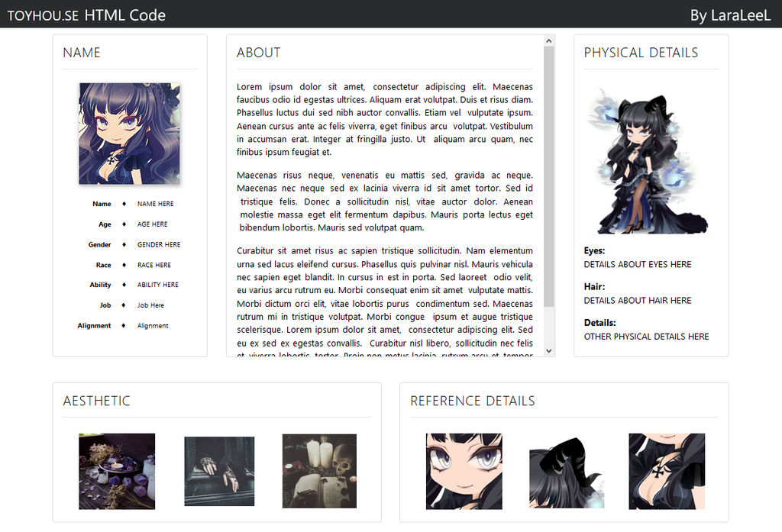Click the By LaraLeeL credit text
This screenshot has width=782, height=532.
coord(730,15)
